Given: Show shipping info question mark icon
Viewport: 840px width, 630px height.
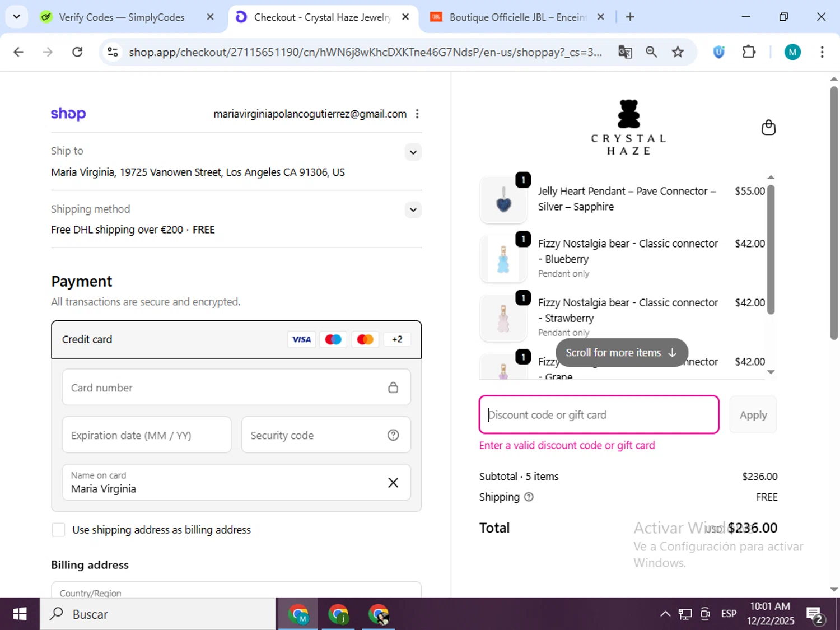Looking at the screenshot, I should pos(529,497).
